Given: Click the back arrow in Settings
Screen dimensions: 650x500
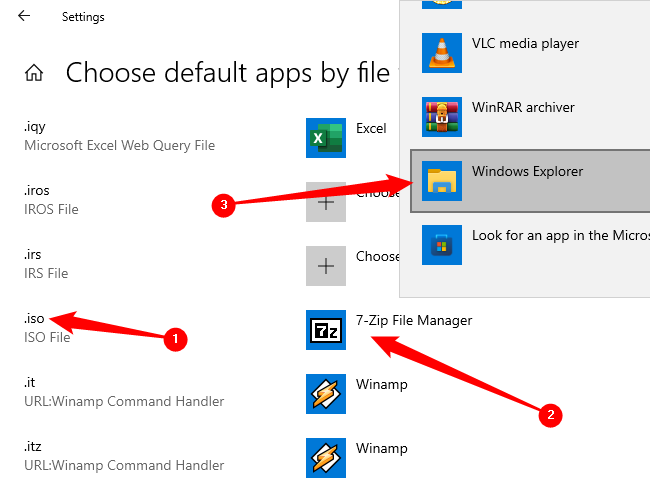Looking at the screenshot, I should [x=24, y=16].
